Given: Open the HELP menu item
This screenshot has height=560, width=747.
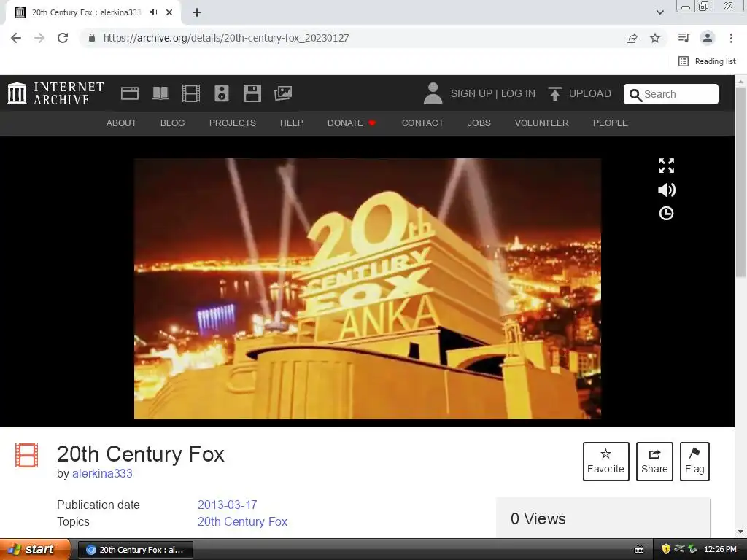Looking at the screenshot, I should coord(292,122).
